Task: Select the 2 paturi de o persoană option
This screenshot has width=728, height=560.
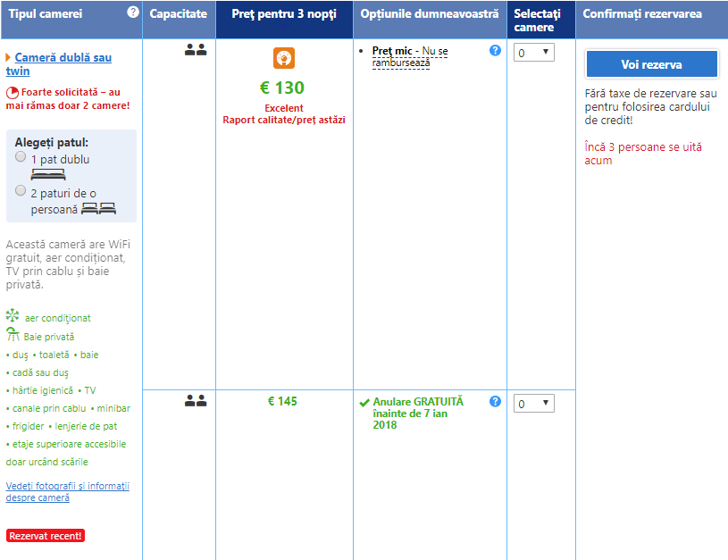Action: 21,190
